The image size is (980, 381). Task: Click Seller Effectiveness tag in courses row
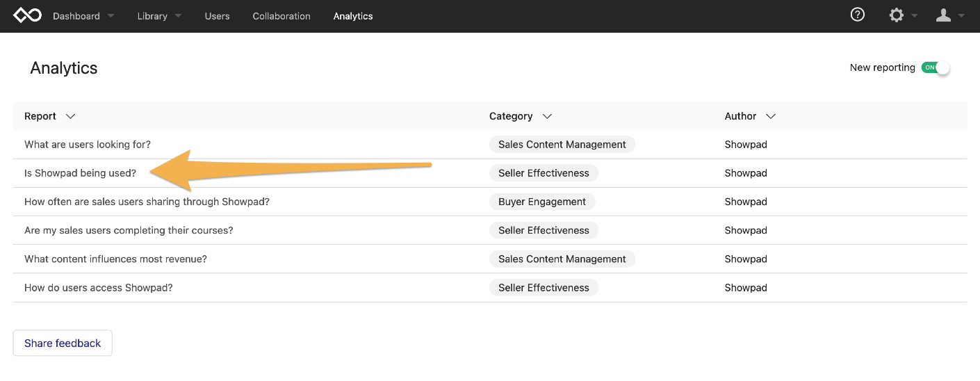click(544, 230)
